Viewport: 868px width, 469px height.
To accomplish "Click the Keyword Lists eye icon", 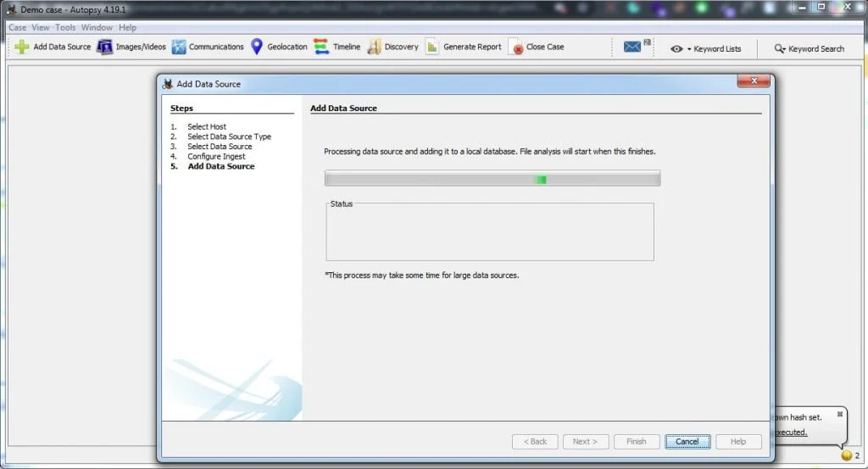I will pyautogui.click(x=676, y=48).
